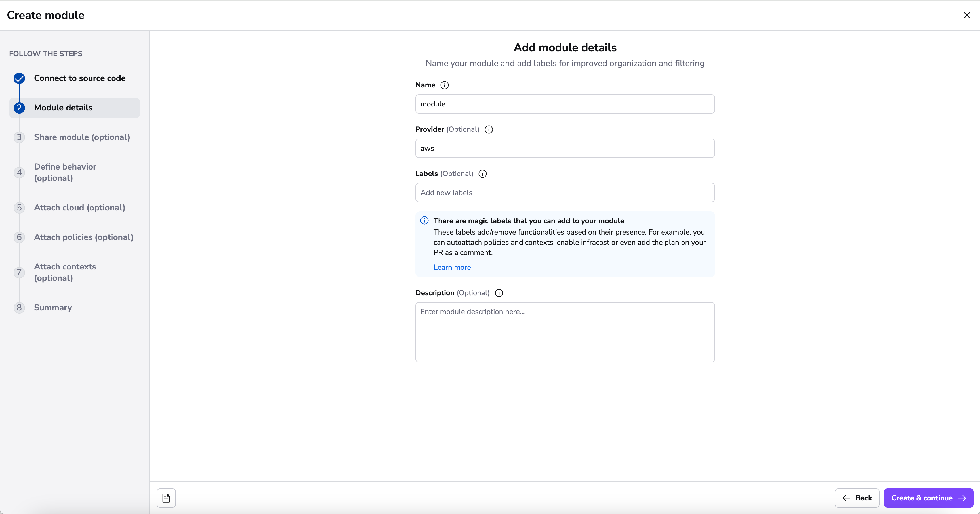Open the Learn more link
This screenshot has height=514, width=980.
pyautogui.click(x=452, y=267)
